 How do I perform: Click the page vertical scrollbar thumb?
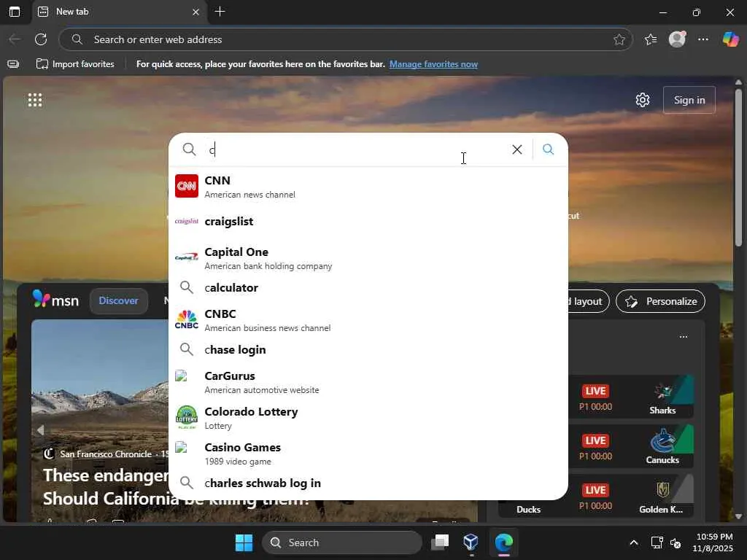coord(738,167)
